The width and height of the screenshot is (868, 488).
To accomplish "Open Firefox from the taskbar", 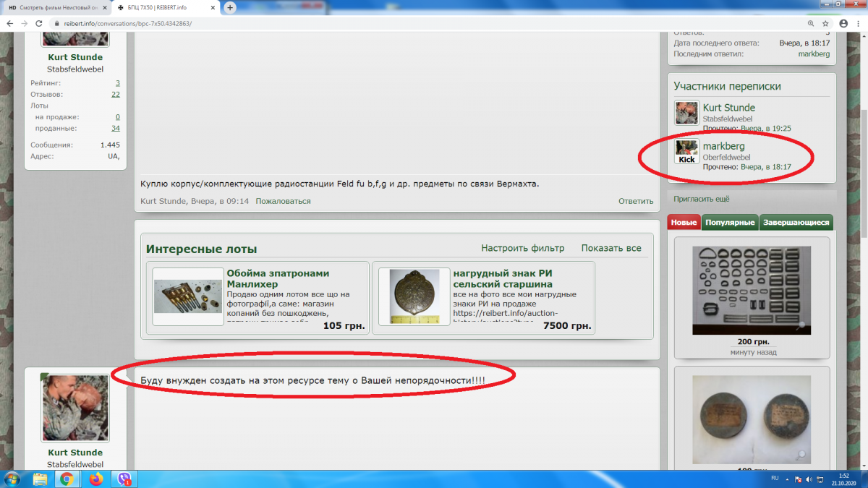I will coord(95,478).
